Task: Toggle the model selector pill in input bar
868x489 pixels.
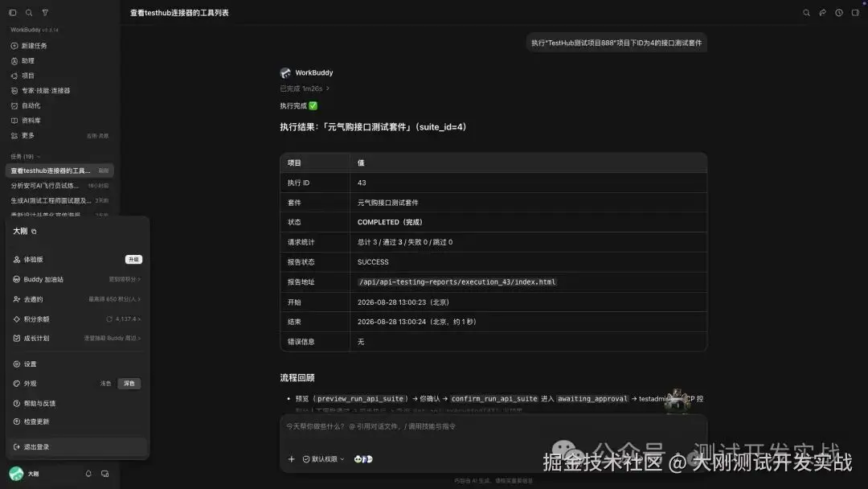Action: point(363,459)
